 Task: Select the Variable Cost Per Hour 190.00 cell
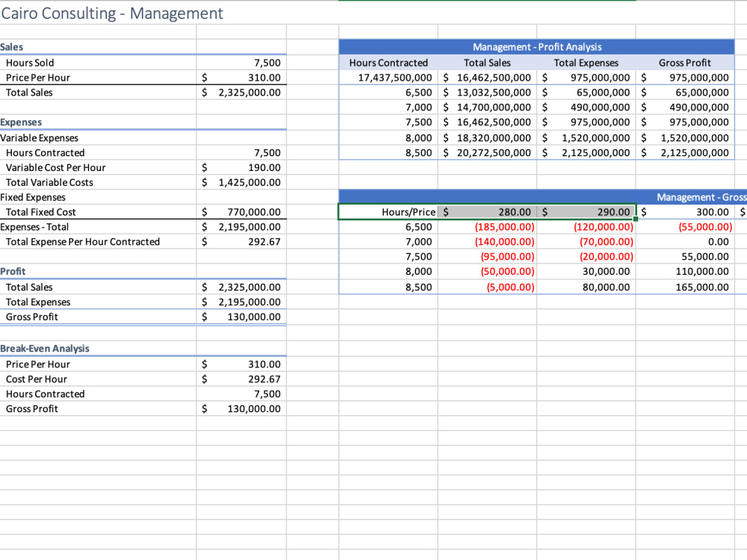coord(241,167)
